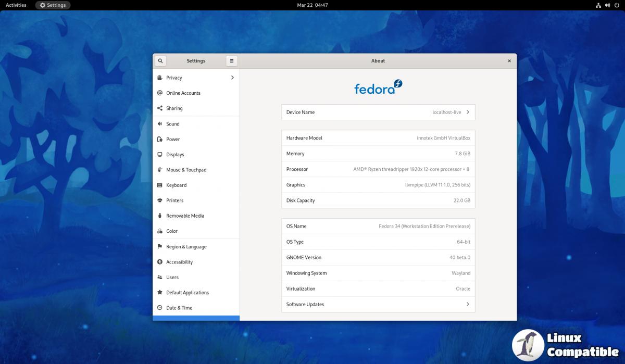This screenshot has height=364, width=625.
Task: Click the Displays monitor icon
Action: click(x=160, y=155)
